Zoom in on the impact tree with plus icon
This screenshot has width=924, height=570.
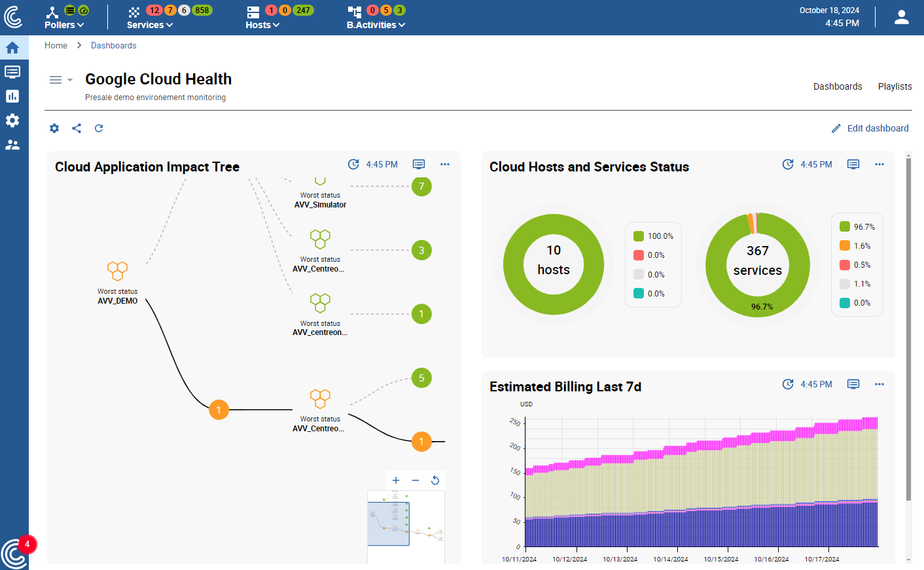(396, 480)
